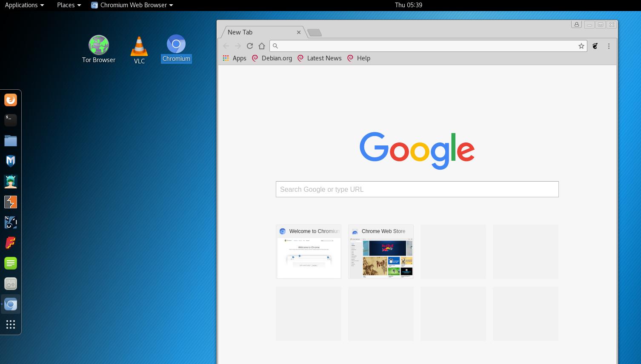Click the GNOME foot extension icon
641x364 pixels.
595,46
